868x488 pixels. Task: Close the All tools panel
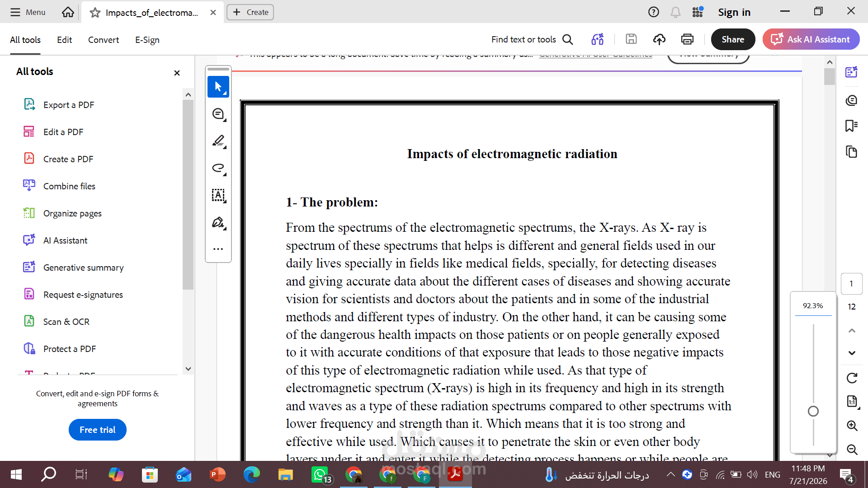[177, 73]
